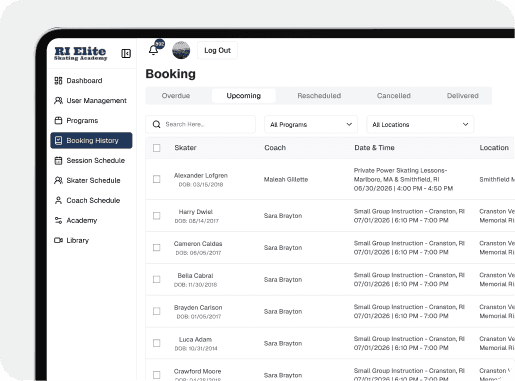
Task: Switch to the Delivered tab
Action: 463,96
